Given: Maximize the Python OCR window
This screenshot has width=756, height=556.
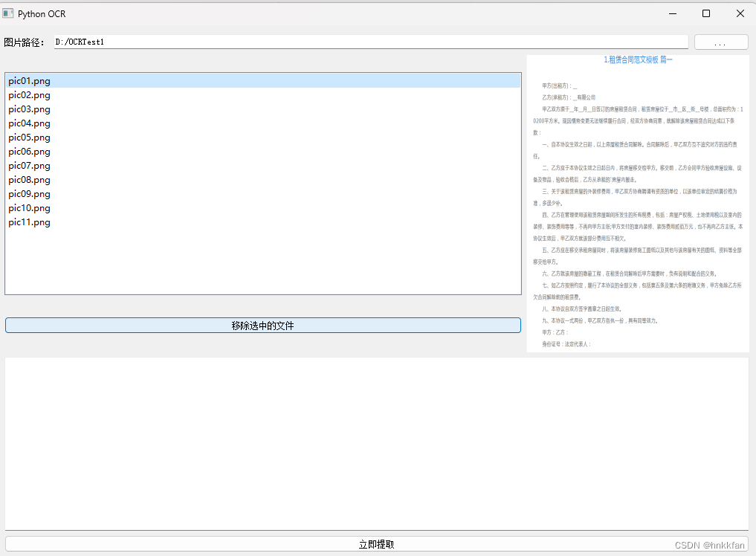Looking at the screenshot, I should (x=706, y=13).
